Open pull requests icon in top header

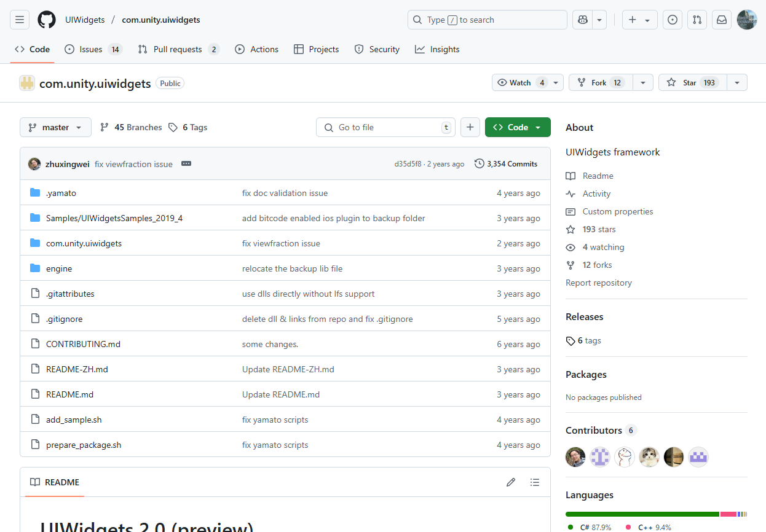click(697, 20)
